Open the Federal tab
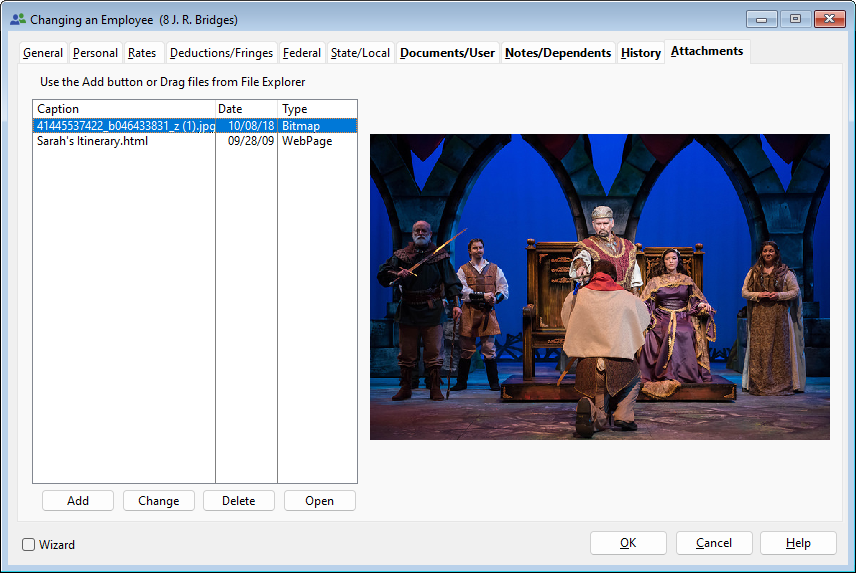856x573 pixels. click(x=302, y=53)
